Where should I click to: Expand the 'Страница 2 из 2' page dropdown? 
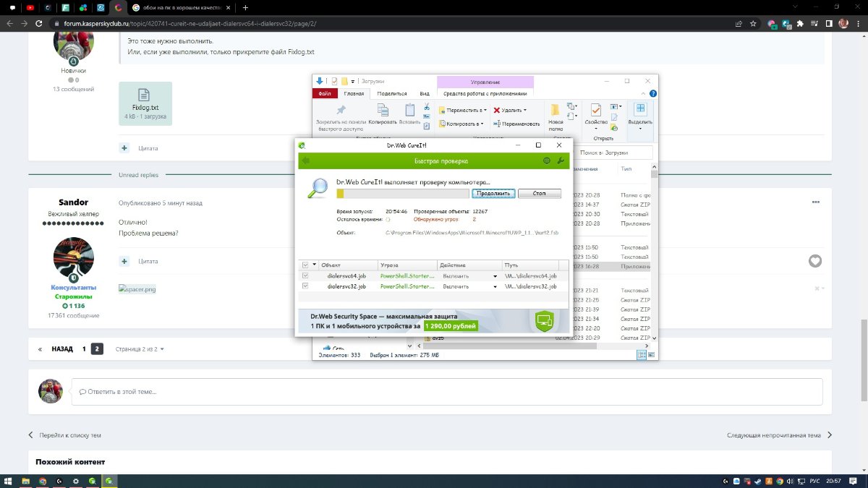click(x=140, y=349)
